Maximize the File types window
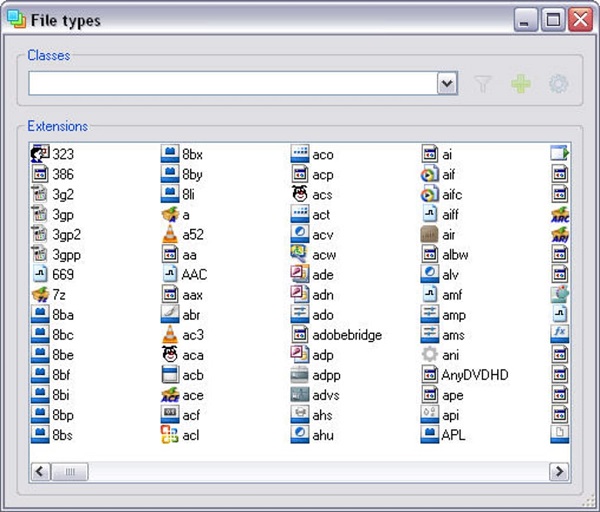The image size is (600, 512). pos(553,19)
